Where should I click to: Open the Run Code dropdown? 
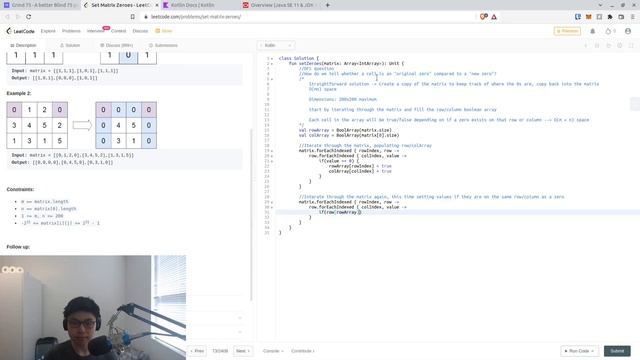579,351
